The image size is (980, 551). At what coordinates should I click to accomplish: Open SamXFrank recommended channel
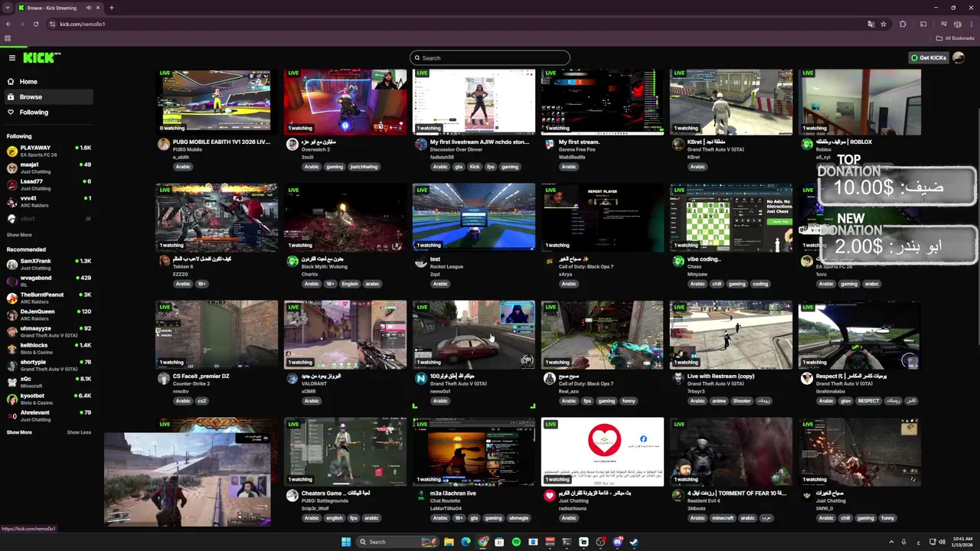(49, 264)
